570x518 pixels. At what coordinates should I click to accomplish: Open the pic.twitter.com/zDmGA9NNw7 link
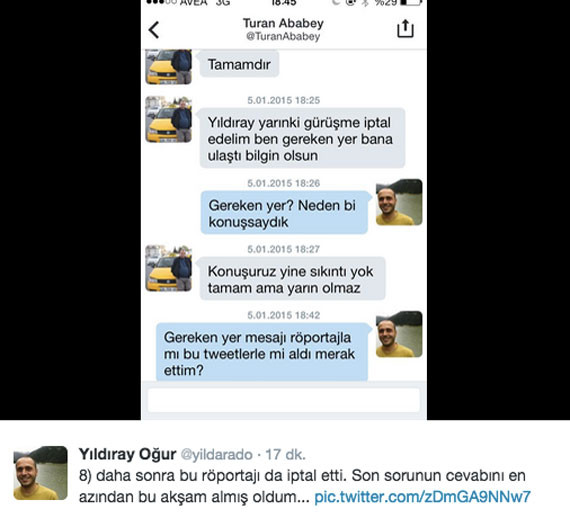click(422, 497)
